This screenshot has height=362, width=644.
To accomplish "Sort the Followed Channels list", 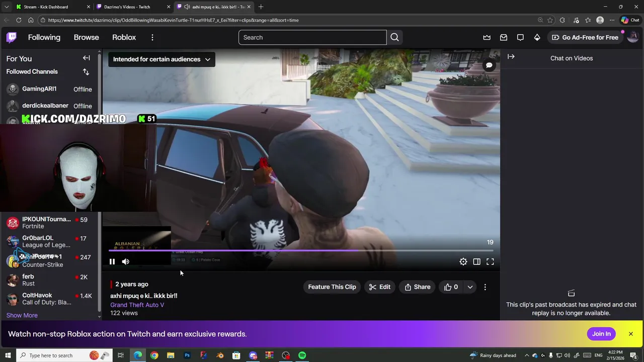I will tap(86, 72).
